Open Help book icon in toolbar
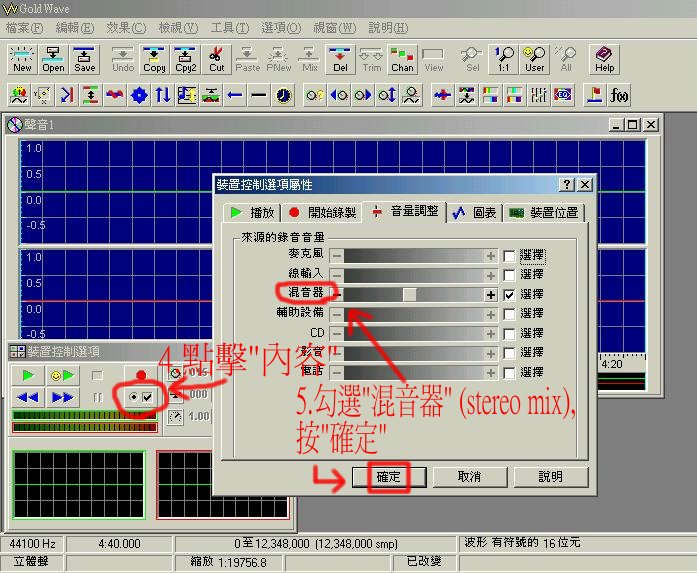 604,59
